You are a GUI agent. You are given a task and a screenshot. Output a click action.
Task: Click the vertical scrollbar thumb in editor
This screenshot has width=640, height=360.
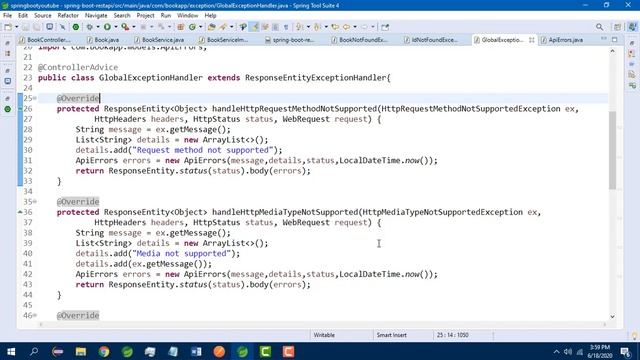(x=612, y=150)
